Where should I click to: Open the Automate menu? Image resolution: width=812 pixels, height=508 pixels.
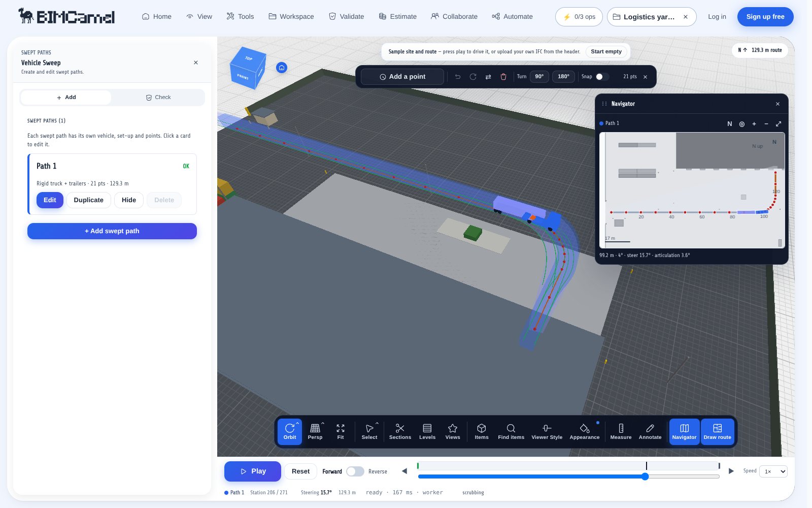[x=512, y=17]
